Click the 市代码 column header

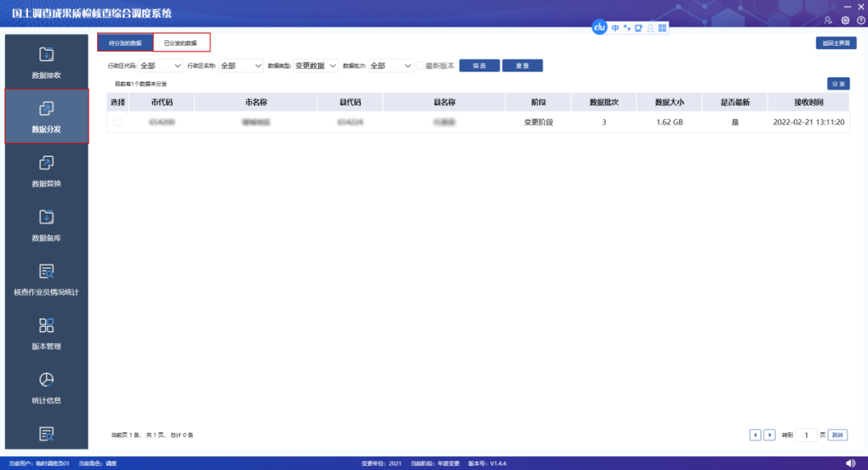tap(162, 102)
